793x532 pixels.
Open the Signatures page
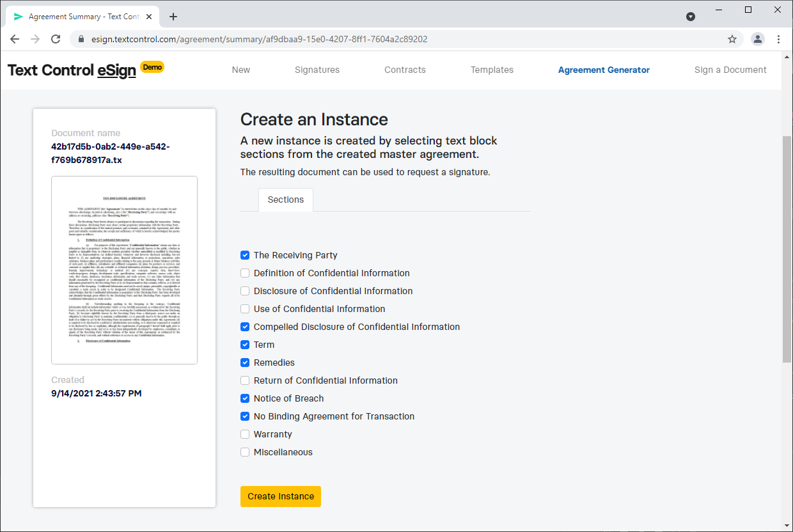tap(317, 70)
